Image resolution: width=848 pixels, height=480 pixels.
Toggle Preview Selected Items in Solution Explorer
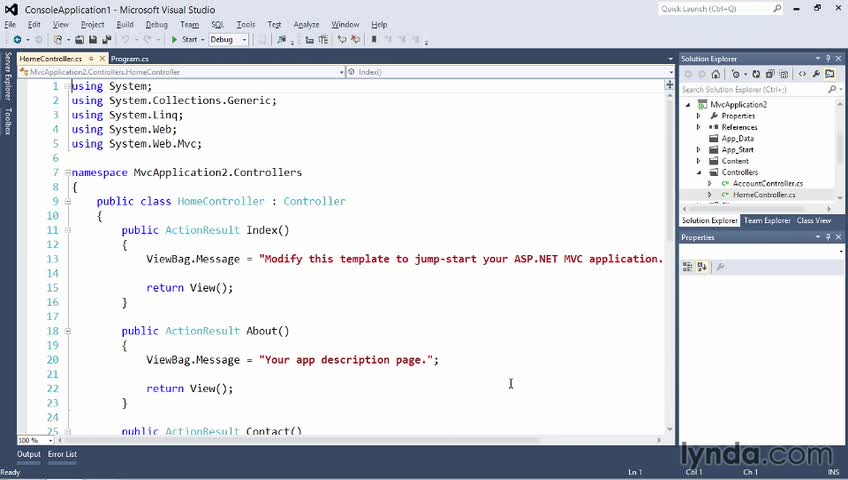tap(830, 74)
